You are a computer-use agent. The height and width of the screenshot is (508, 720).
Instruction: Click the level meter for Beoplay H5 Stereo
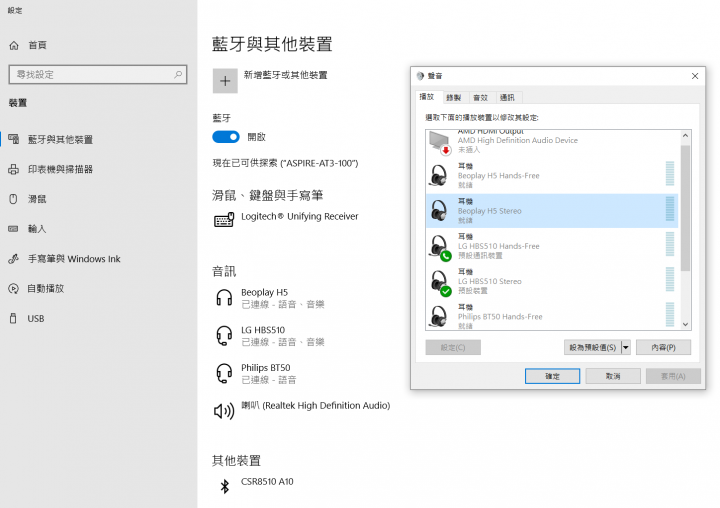[x=670, y=209]
